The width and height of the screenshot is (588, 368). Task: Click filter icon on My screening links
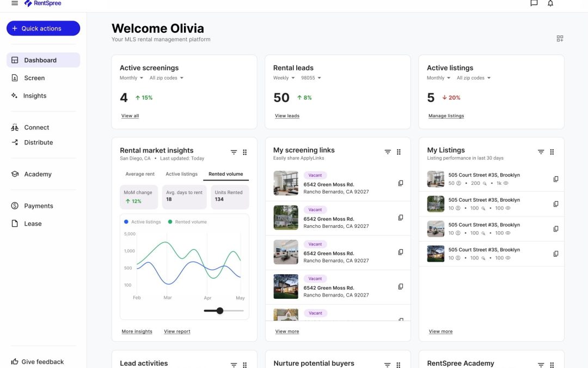pyautogui.click(x=388, y=152)
